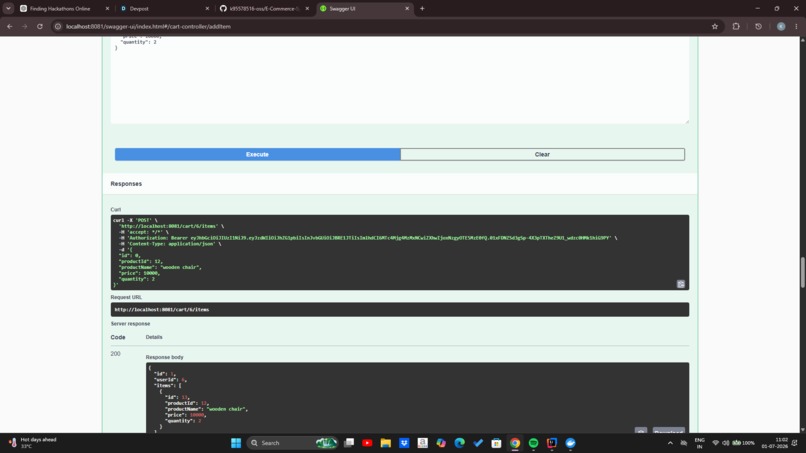This screenshot has width=806, height=453.
Task: Click the Clear button
Action: click(542, 154)
